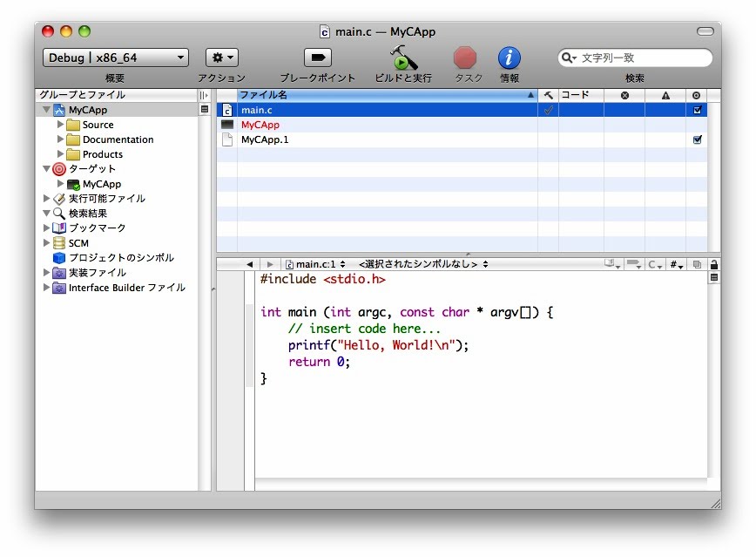This screenshot has height=557, width=756.
Task: Select the red MyCApp product row
Action: [x=260, y=126]
